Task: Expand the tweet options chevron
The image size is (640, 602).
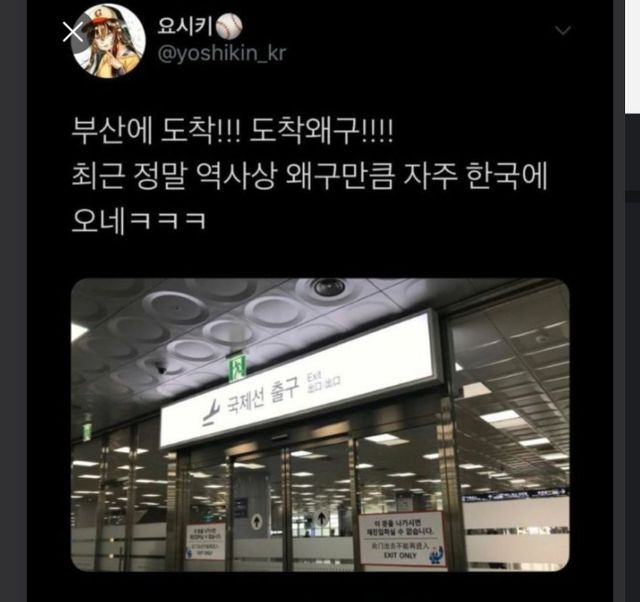Action: tap(563, 31)
